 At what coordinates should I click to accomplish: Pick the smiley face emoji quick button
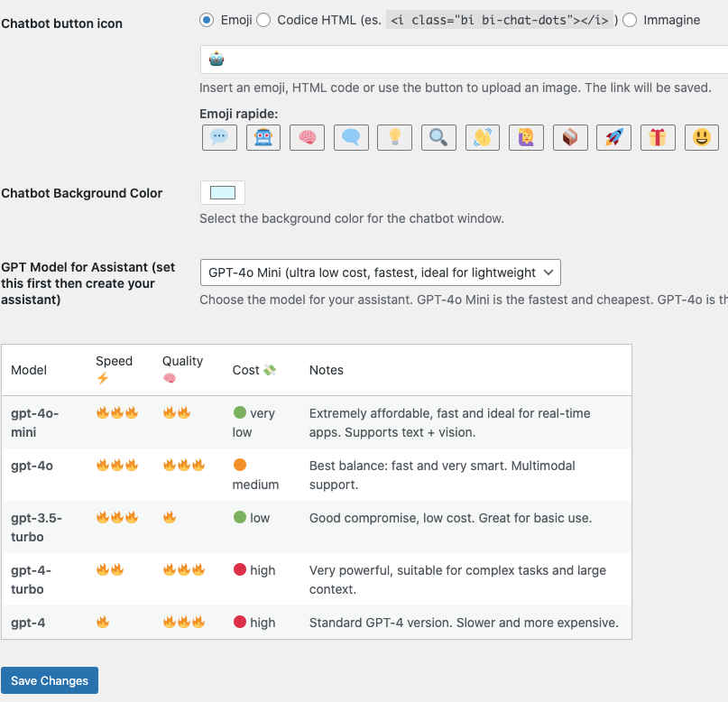[702, 137]
